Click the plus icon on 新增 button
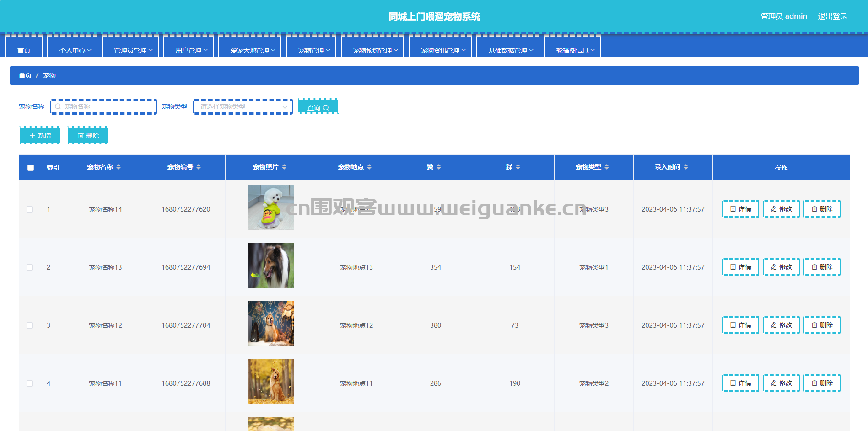 32,136
